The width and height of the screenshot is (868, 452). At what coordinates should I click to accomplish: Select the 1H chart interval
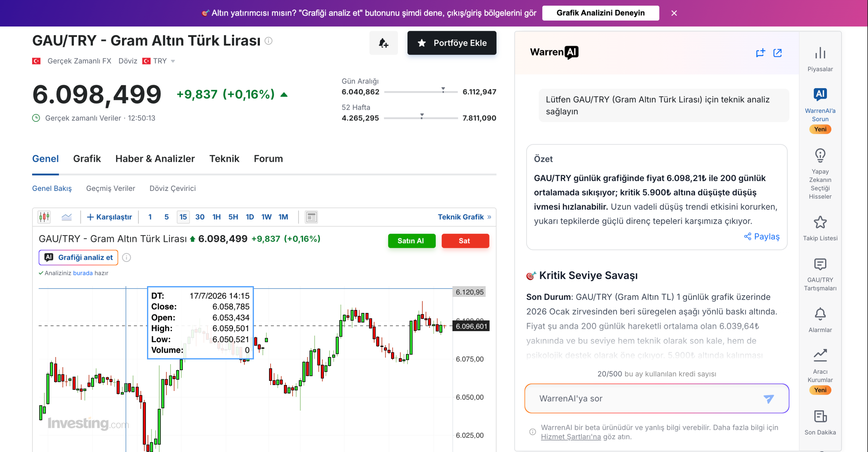pyautogui.click(x=217, y=217)
